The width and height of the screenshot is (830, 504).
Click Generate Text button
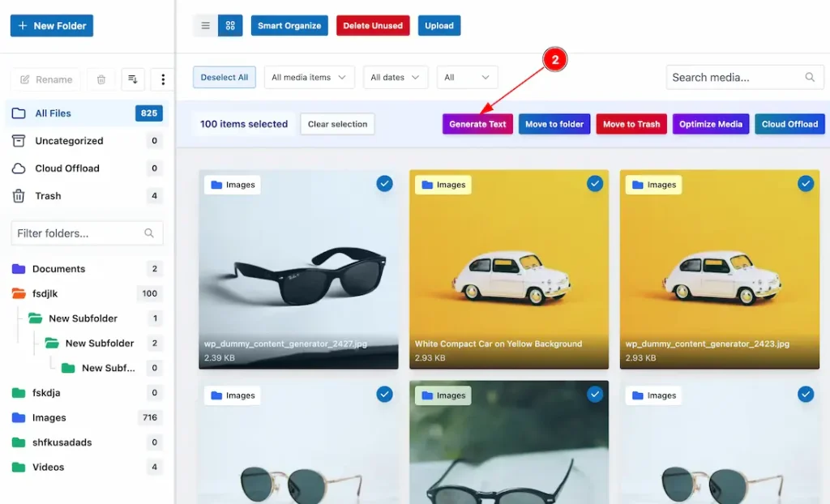click(x=477, y=124)
